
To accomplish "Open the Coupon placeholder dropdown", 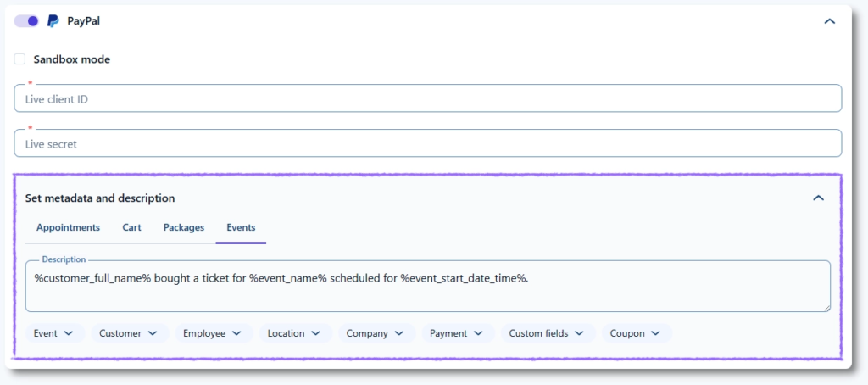I will [x=636, y=333].
